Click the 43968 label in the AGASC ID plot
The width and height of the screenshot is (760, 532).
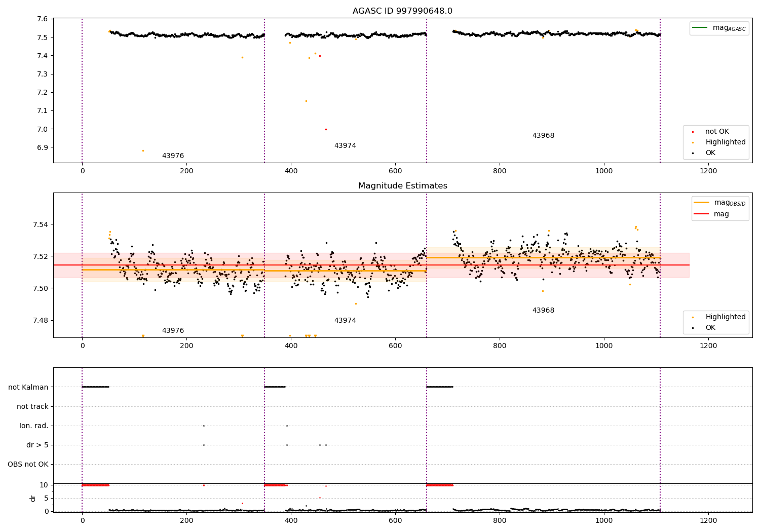[x=543, y=136]
